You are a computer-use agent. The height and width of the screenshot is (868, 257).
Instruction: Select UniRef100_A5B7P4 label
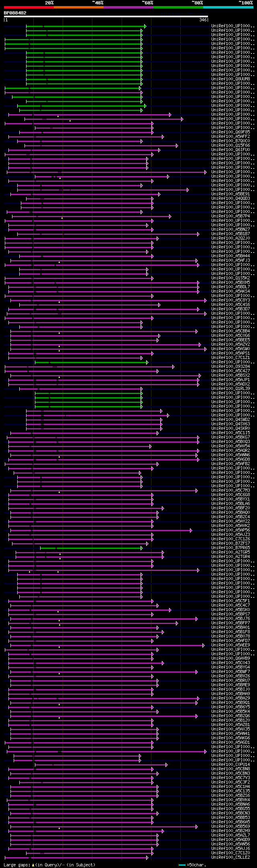[230, 216]
